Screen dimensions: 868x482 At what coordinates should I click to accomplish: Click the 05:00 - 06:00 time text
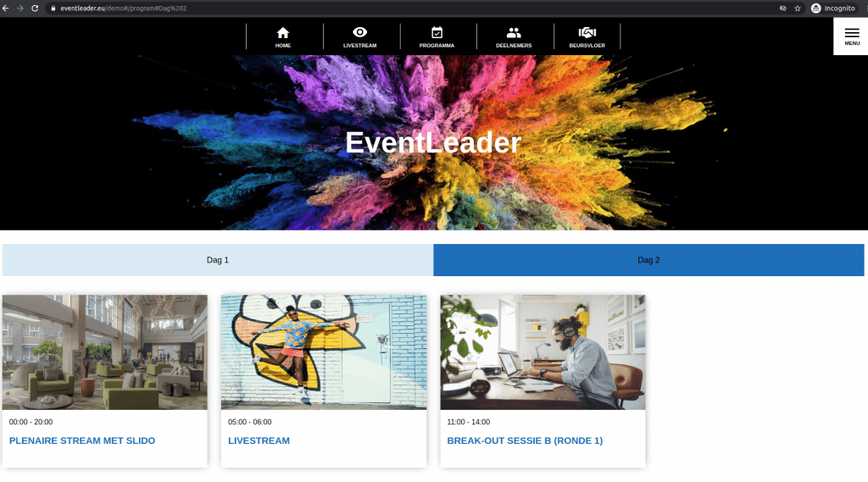pos(250,422)
